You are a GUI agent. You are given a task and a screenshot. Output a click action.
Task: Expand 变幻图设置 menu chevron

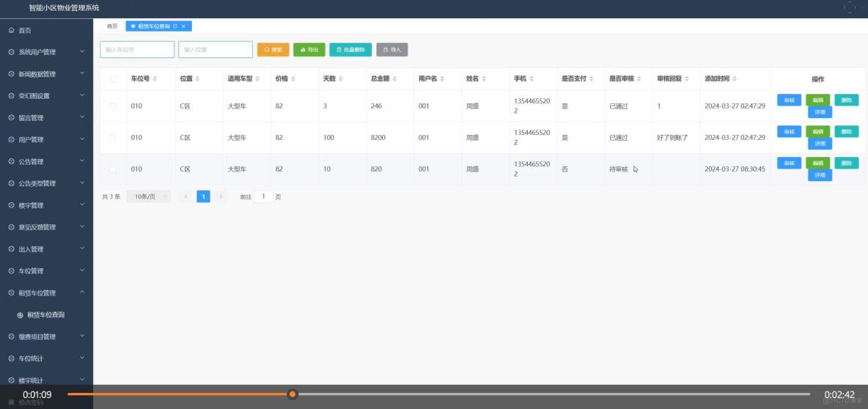click(82, 95)
